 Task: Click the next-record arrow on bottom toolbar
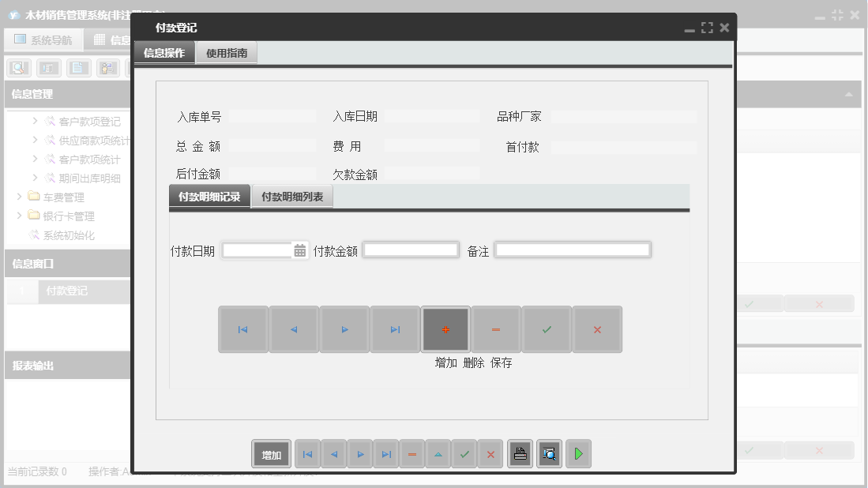[x=359, y=453]
